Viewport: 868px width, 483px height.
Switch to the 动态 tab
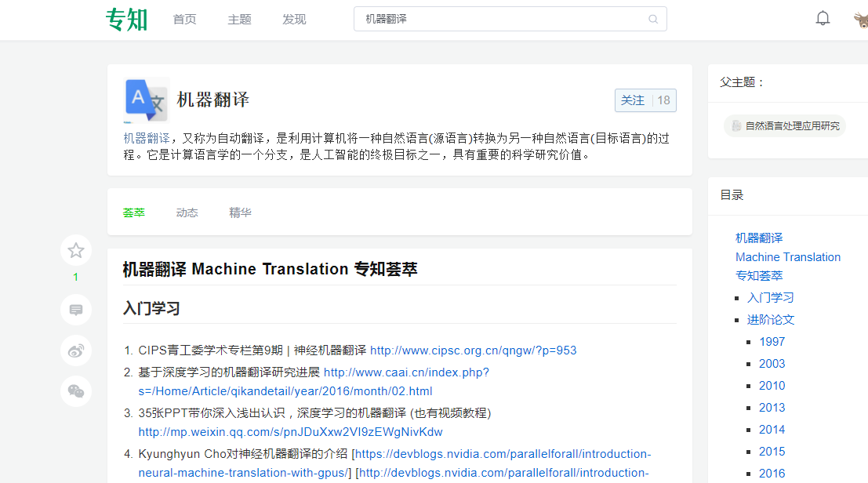(x=187, y=212)
